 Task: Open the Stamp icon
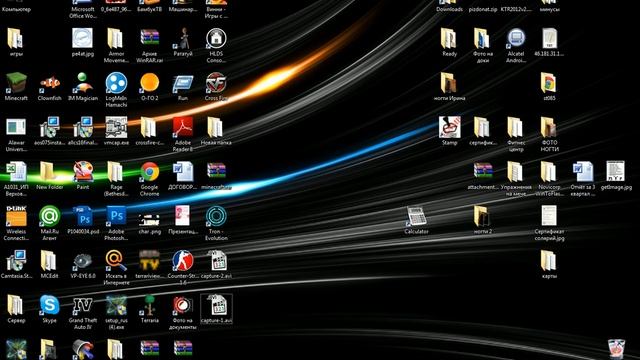point(449,127)
